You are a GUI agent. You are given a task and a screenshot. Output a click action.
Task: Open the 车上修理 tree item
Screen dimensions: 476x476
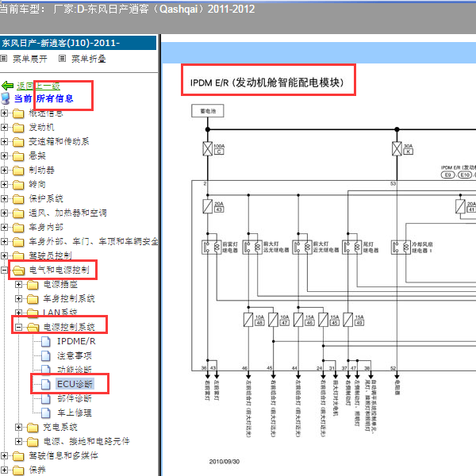click(x=75, y=413)
